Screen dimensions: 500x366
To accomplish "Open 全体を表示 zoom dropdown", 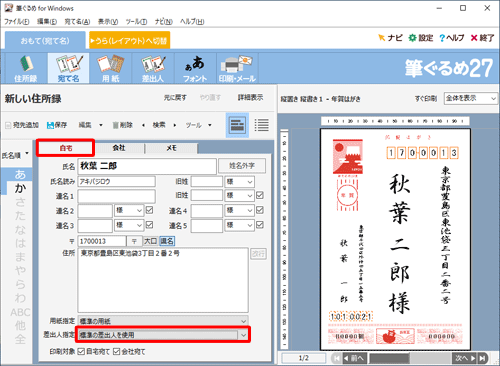I will [471, 98].
